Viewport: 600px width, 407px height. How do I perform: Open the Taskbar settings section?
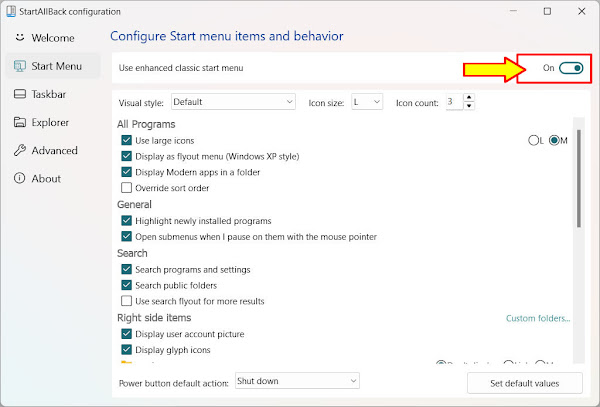click(53, 94)
